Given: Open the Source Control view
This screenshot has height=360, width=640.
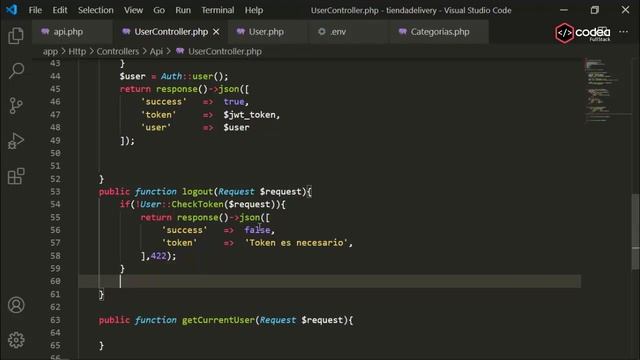Looking at the screenshot, I should 16,106.
